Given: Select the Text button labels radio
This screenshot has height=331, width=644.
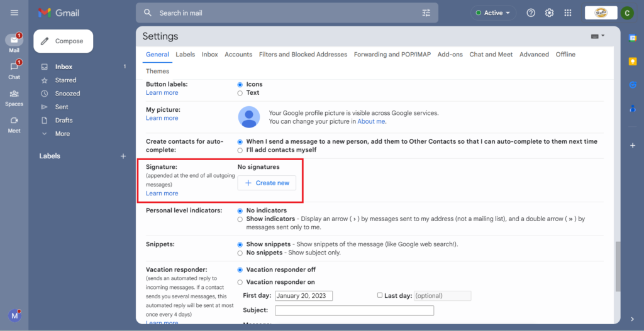Looking at the screenshot, I should pyautogui.click(x=240, y=93).
